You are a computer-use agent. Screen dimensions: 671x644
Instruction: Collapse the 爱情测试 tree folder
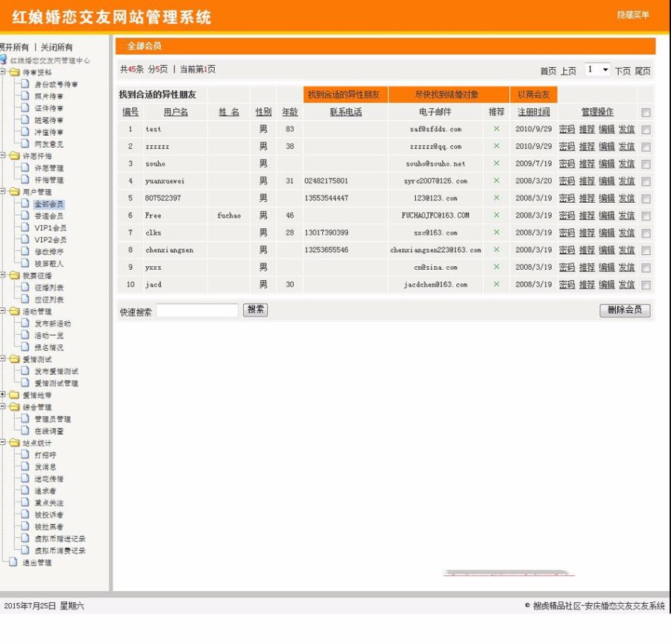(x=2, y=359)
